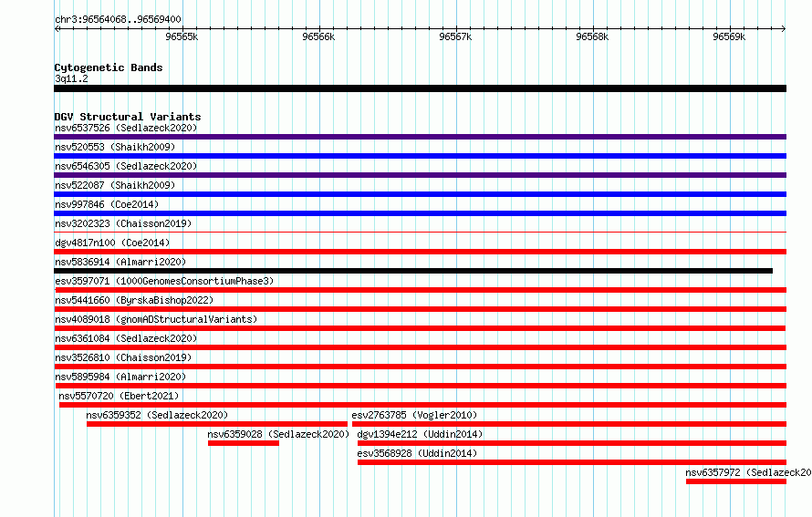The width and height of the screenshot is (812, 517).
Task: Select the blue bar under nsv997846
Action: 420,213
